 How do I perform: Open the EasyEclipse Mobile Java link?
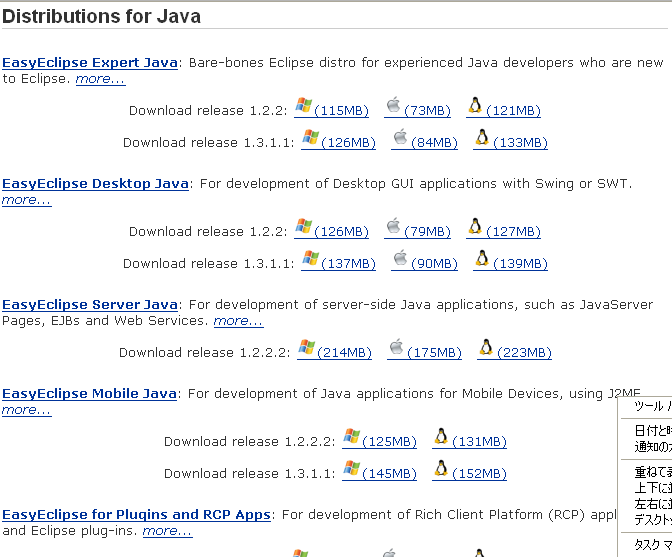pyautogui.click(x=90, y=393)
